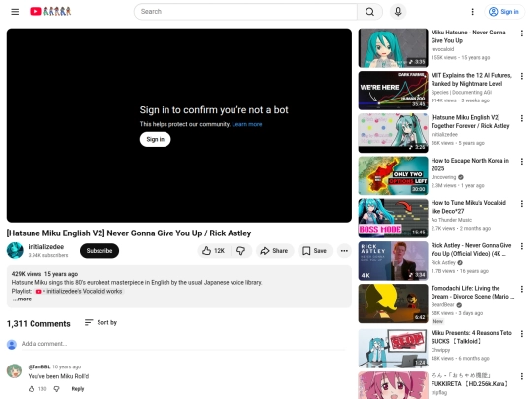Click BeardBear channel name

[x=442, y=305]
